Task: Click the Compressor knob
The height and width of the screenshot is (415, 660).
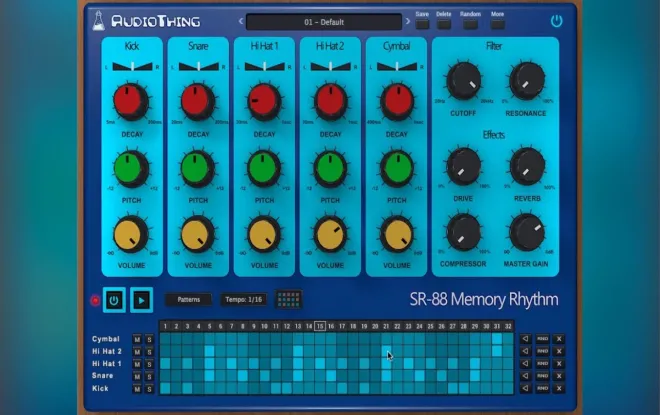Action: pyautogui.click(x=463, y=233)
